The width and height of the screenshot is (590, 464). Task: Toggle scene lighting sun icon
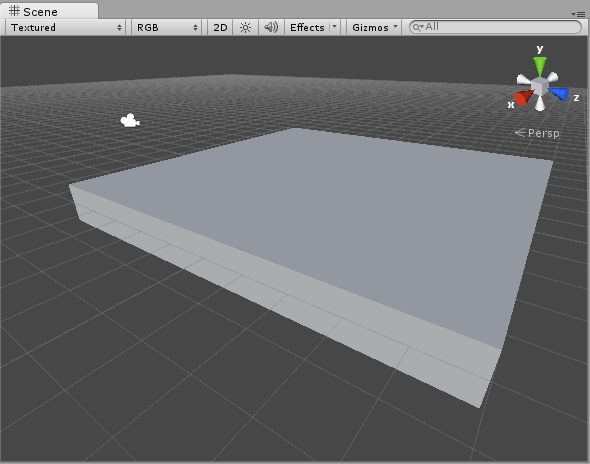pos(245,27)
